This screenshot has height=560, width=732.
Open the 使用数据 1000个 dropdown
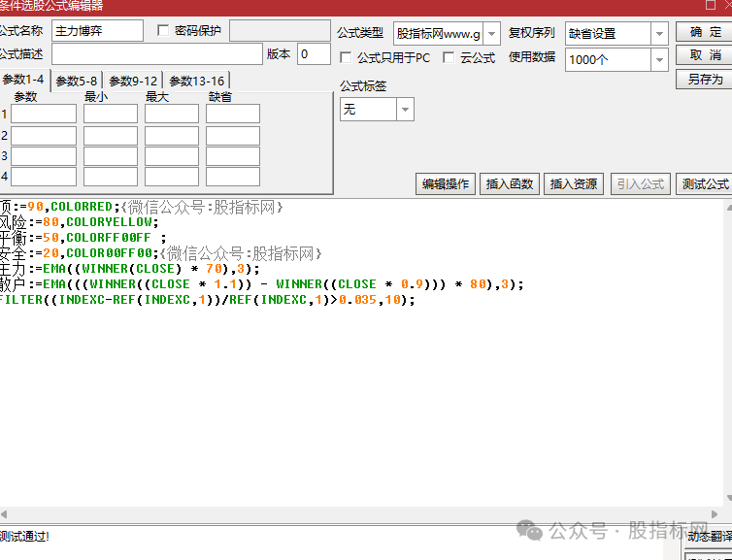(x=659, y=60)
